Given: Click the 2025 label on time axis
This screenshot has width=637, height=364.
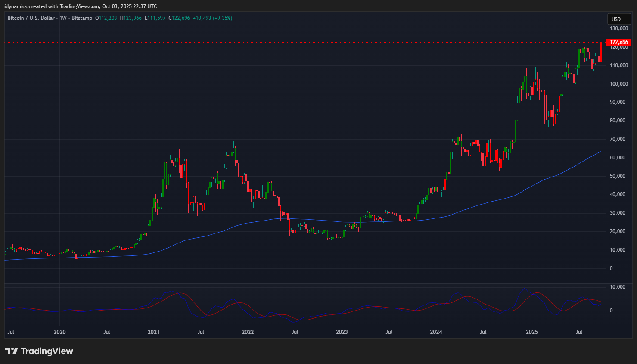Looking at the screenshot, I should pos(531,332).
